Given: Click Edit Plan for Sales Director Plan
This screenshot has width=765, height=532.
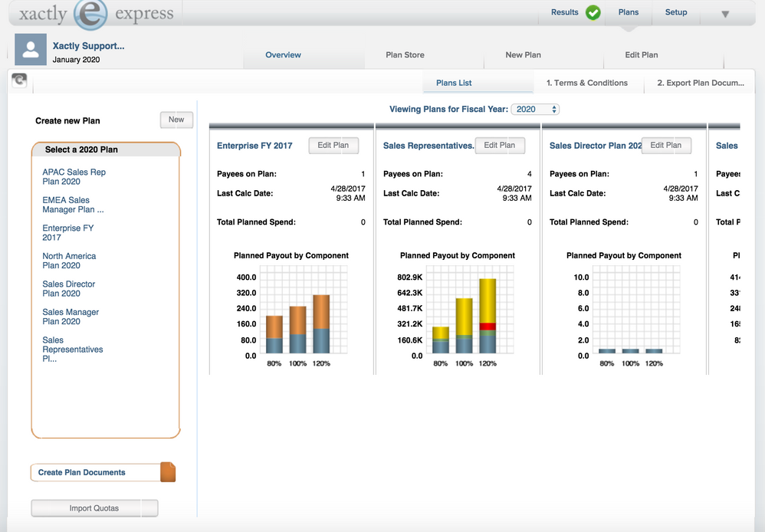Looking at the screenshot, I should [x=666, y=146].
